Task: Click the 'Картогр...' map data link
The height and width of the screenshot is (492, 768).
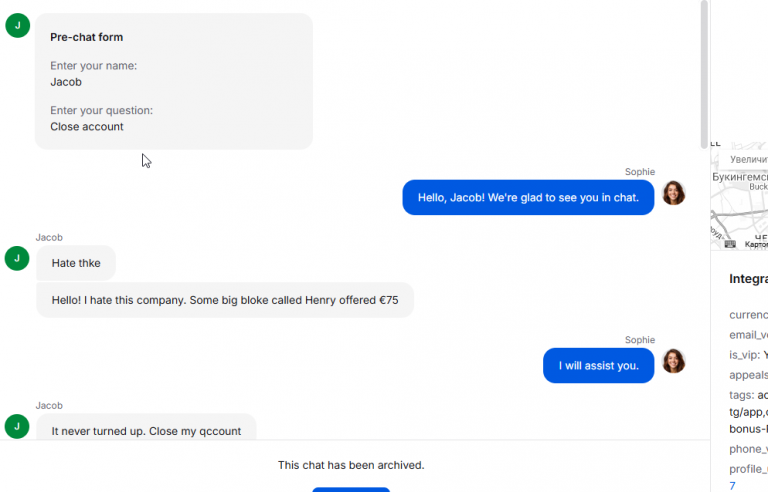Action: point(756,244)
